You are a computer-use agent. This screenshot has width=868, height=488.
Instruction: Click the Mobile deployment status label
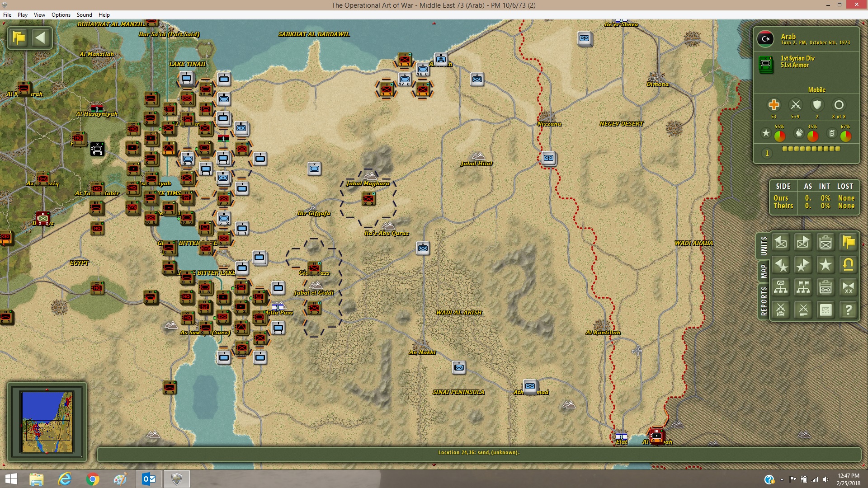click(817, 90)
